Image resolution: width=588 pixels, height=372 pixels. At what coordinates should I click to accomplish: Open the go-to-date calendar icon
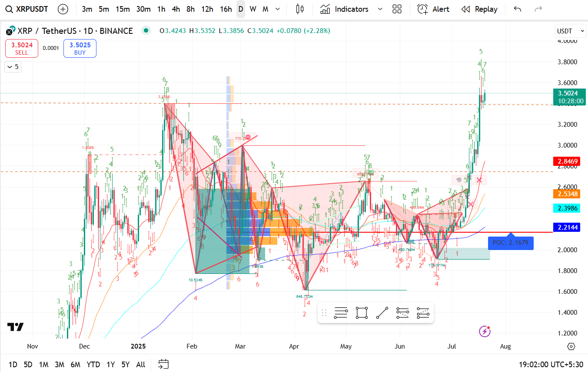(163, 364)
